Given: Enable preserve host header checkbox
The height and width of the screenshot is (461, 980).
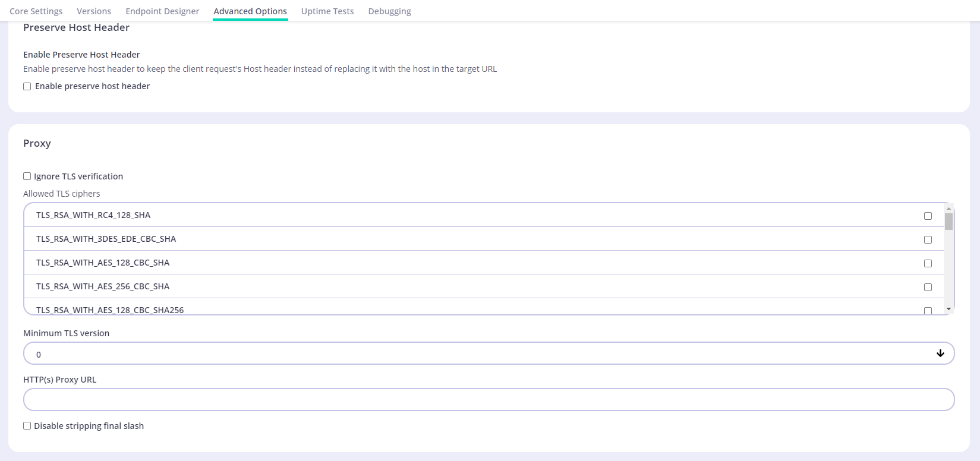Looking at the screenshot, I should [27, 87].
